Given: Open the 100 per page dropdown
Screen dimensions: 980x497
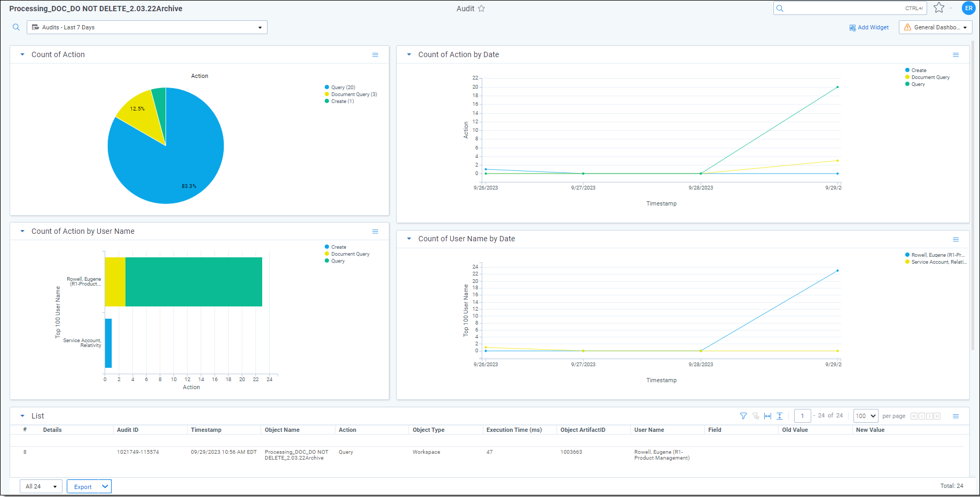Looking at the screenshot, I should point(865,416).
